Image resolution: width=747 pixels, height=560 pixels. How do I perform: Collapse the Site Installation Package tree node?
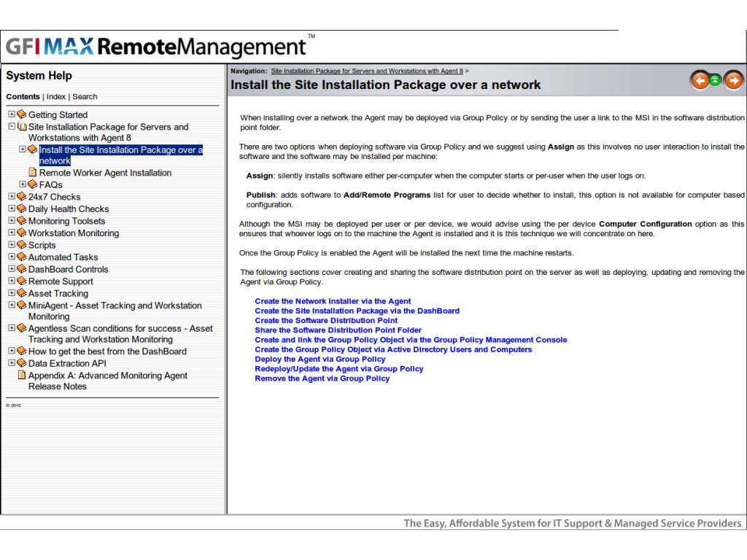pyautogui.click(x=12, y=127)
